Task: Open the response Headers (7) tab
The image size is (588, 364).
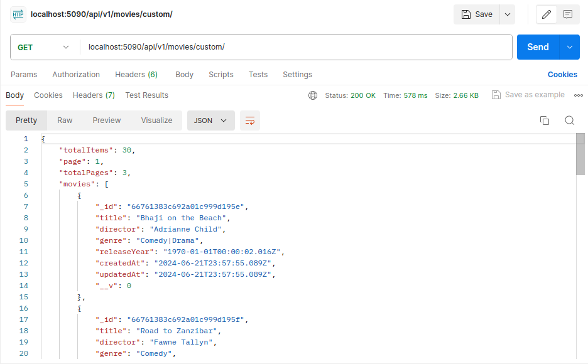Action: [x=94, y=95]
